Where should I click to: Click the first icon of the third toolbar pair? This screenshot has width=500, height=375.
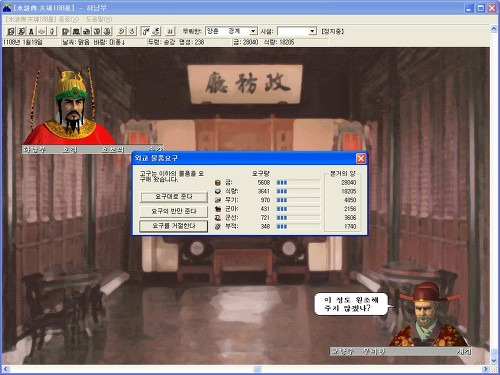point(121,31)
